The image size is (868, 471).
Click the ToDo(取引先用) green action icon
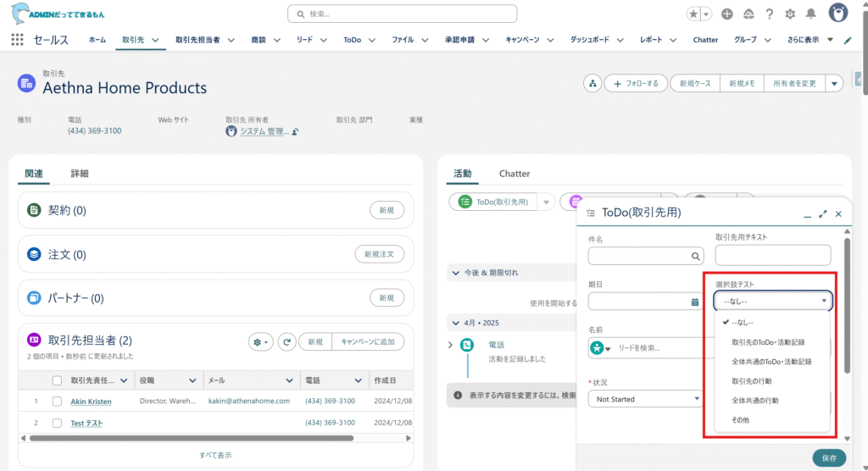(465, 202)
